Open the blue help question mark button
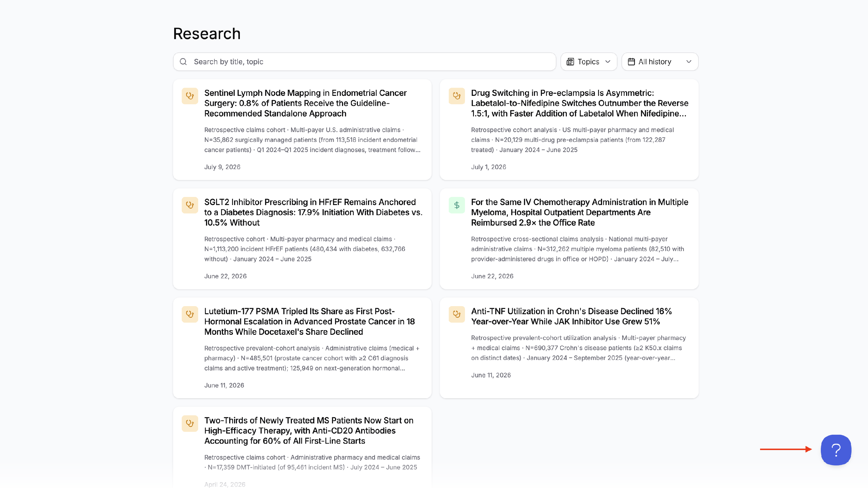This screenshot has width=868, height=488. click(836, 449)
